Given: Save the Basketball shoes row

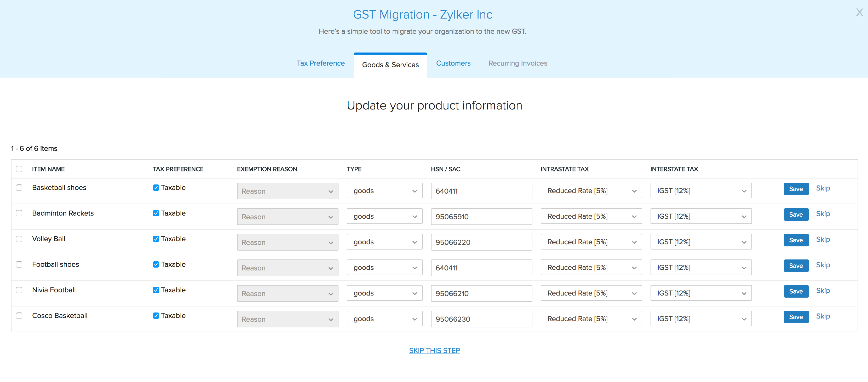Looking at the screenshot, I should point(796,189).
